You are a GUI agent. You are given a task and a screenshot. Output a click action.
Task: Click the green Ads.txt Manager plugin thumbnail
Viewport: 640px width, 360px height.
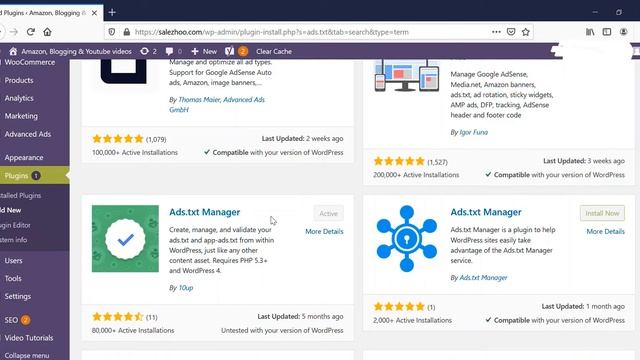coord(125,238)
